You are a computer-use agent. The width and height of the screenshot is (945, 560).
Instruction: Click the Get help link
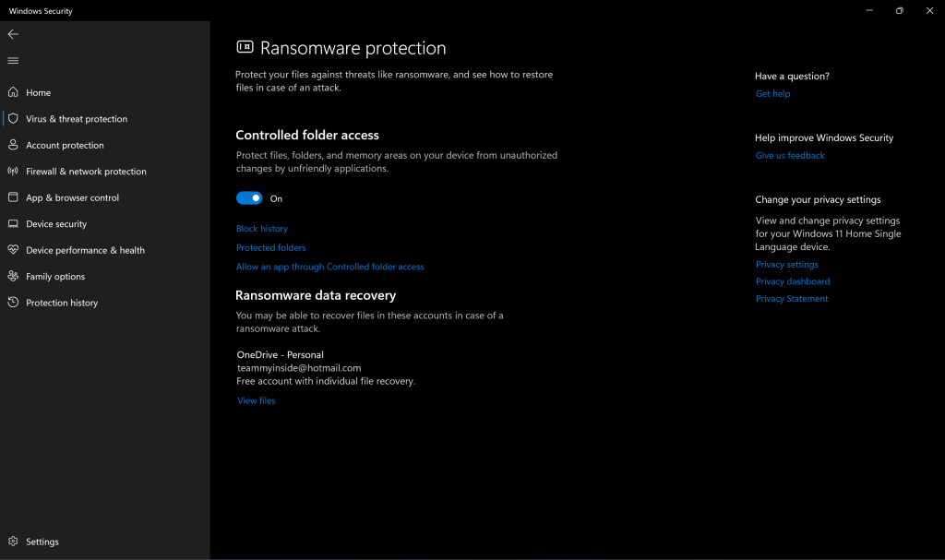(772, 94)
